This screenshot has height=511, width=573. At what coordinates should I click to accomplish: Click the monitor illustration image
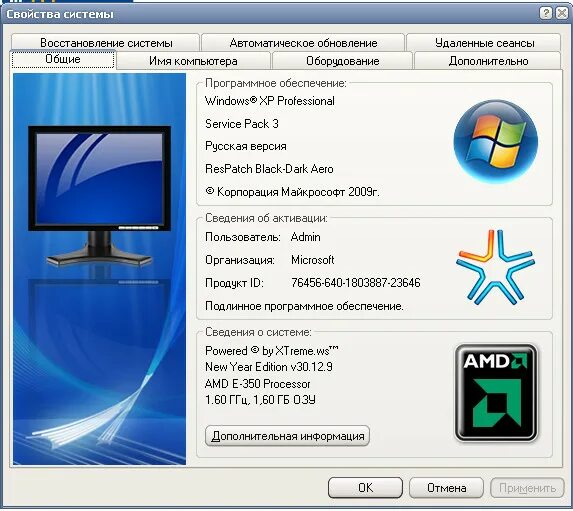pos(99,196)
